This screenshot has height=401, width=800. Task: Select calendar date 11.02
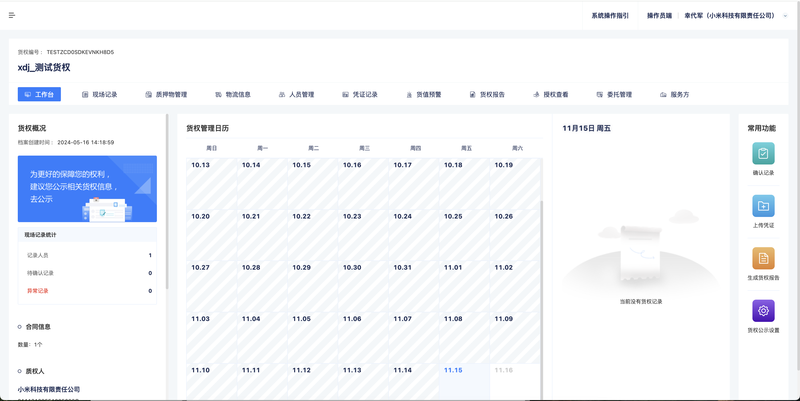click(x=514, y=286)
